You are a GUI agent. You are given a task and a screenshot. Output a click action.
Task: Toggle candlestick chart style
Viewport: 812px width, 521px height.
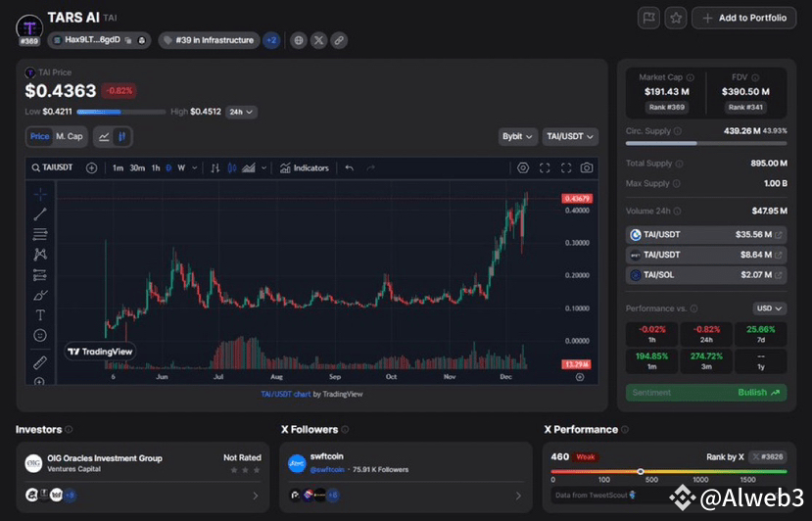(x=122, y=136)
